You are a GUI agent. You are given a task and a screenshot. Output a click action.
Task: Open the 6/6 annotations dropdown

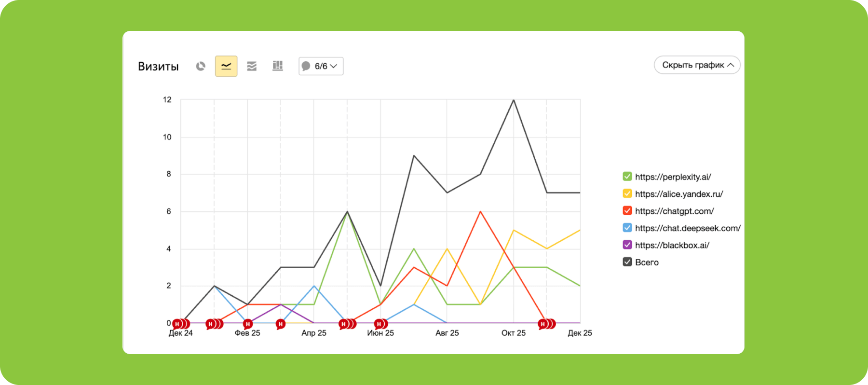(321, 66)
